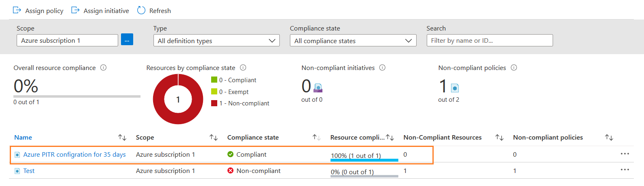
Task: Show info for Overall resource compliance
Action: click(104, 68)
